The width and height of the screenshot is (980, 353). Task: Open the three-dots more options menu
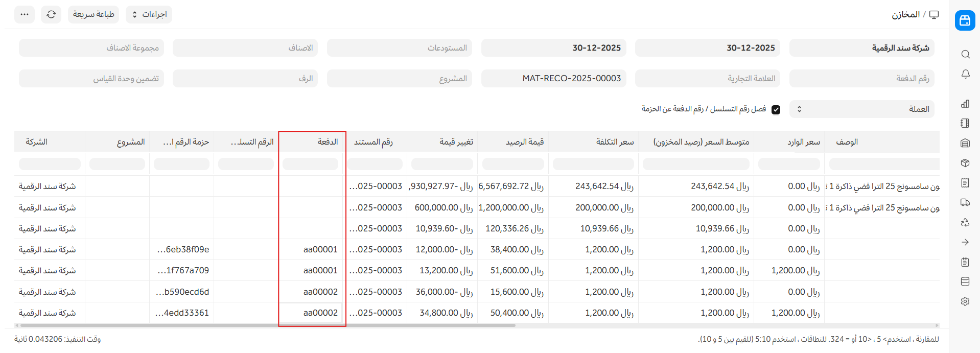pyautogui.click(x=25, y=14)
